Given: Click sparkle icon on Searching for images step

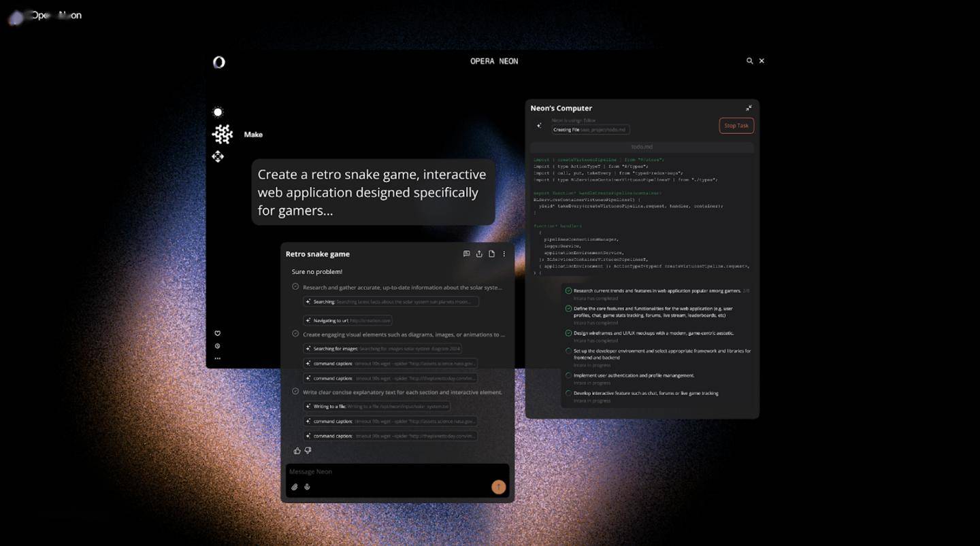Looking at the screenshot, I should coord(308,349).
